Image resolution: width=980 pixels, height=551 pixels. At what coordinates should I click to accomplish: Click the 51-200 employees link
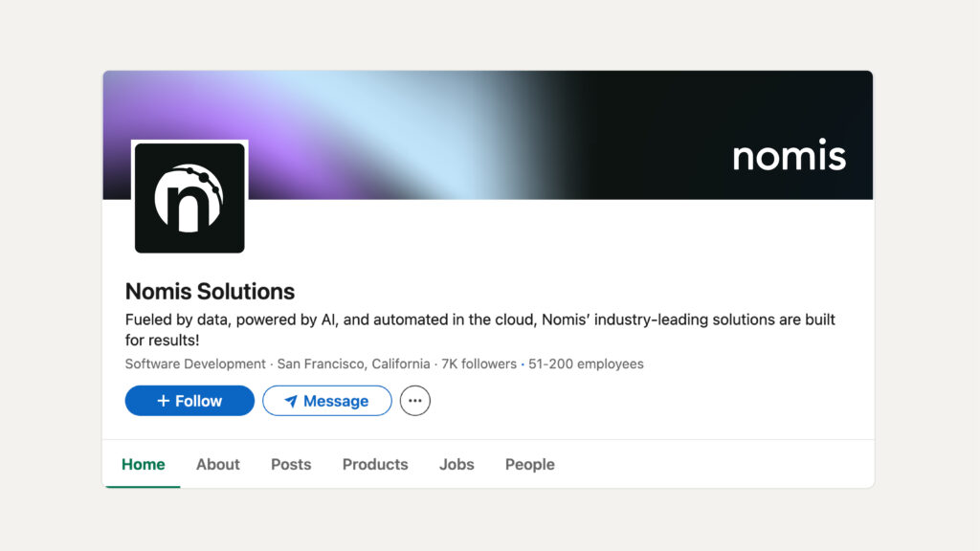click(x=586, y=364)
